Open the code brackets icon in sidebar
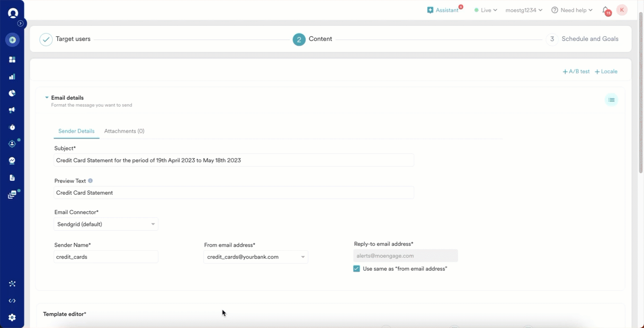The width and height of the screenshot is (644, 328). (12, 301)
